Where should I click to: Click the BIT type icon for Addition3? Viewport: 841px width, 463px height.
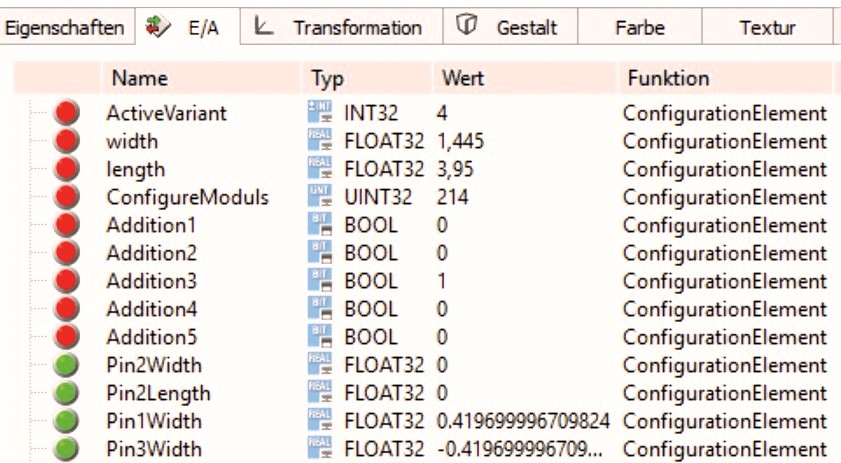pyautogui.click(x=320, y=280)
